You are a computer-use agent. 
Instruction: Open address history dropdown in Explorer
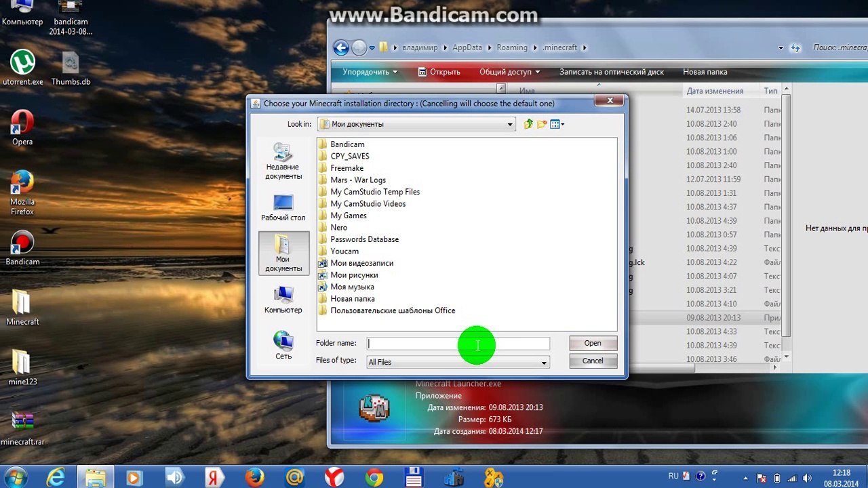(x=781, y=47)
